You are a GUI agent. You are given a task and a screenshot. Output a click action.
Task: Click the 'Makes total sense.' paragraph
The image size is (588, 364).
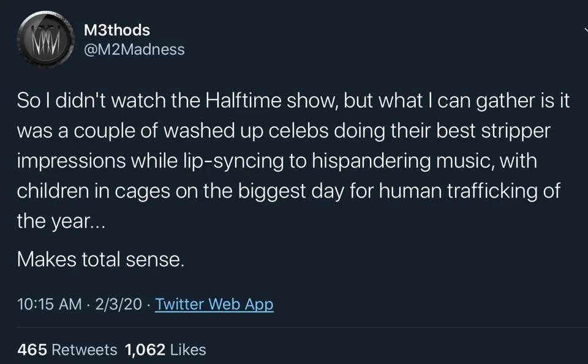101,259
